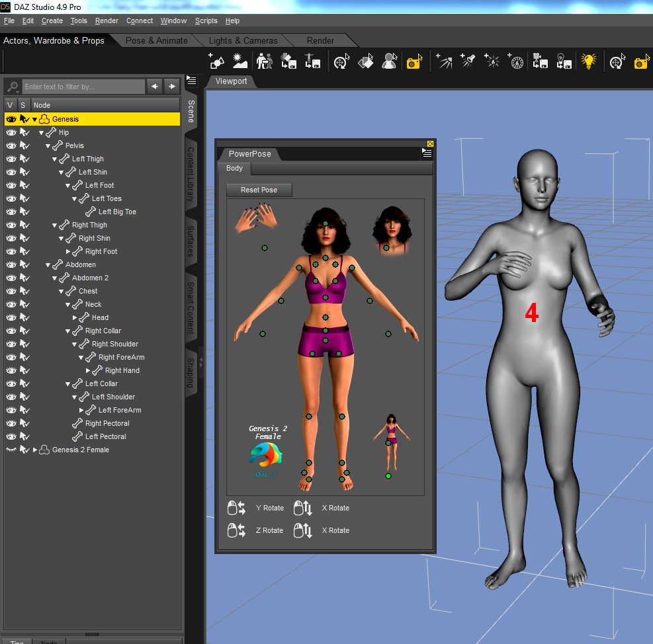Click the save light preset icon
This screenshot has width=653, height=644.
(564, 61)
